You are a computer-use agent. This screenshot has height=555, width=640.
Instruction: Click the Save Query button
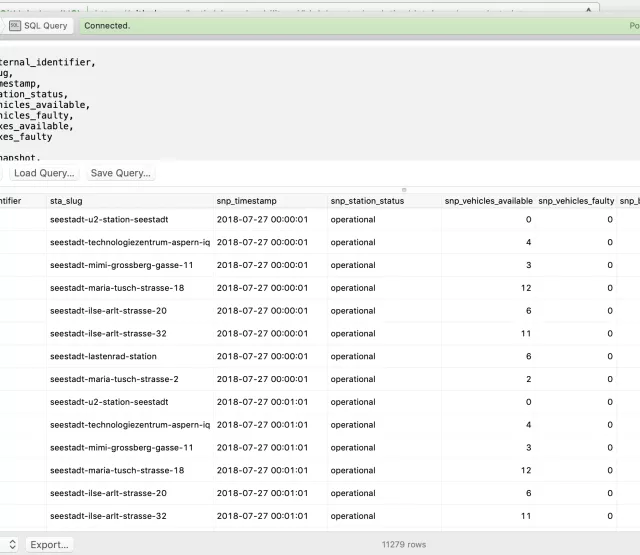[120, 173]
